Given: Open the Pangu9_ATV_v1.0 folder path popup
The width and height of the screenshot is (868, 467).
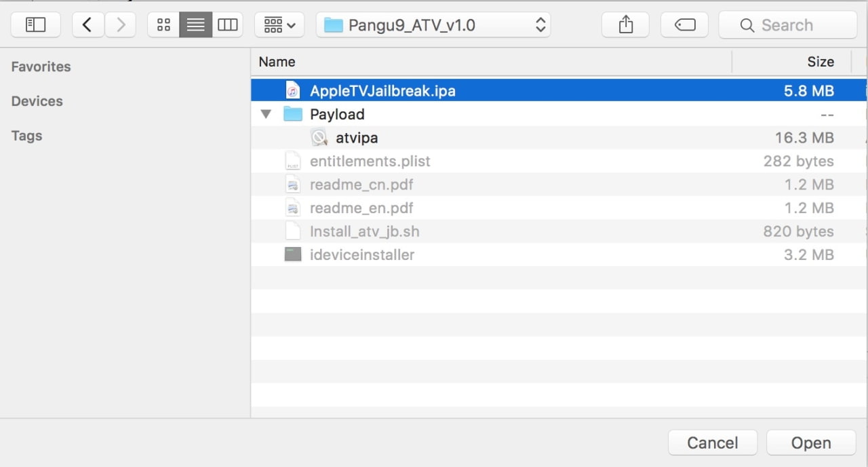Looking at the screenshot, I should click(433, 25).
